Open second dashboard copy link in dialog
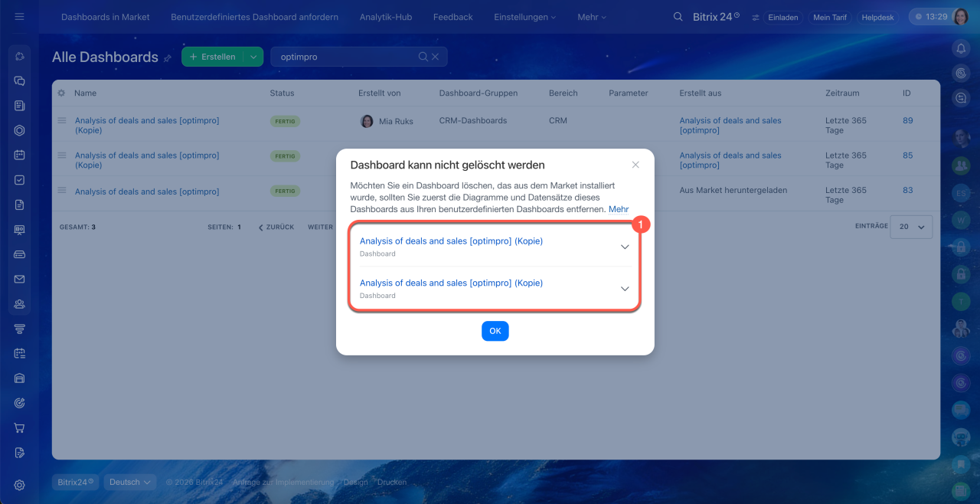Viewport: 980px width, 504px height. 451,283
